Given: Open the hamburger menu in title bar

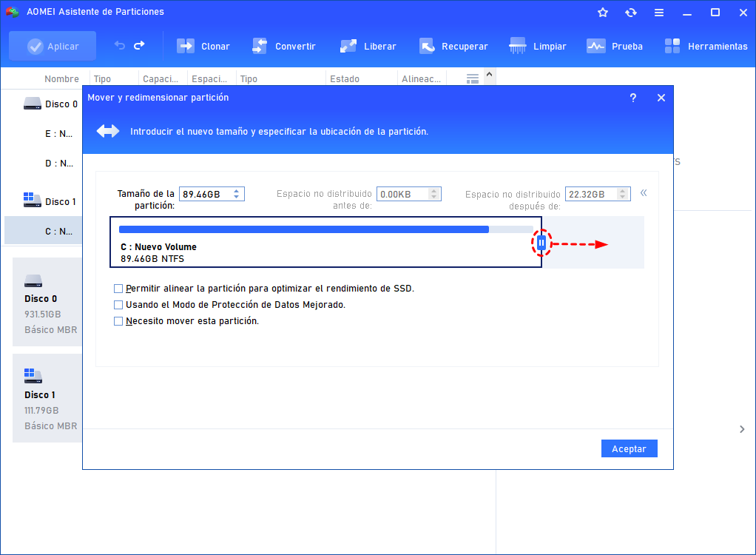Looking at the screenshot, I should 659,13.
